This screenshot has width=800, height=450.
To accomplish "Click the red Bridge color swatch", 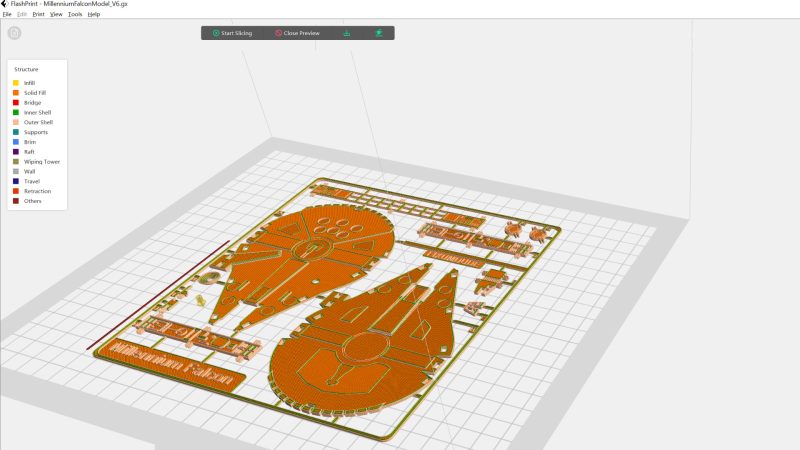I will point(16,103).
